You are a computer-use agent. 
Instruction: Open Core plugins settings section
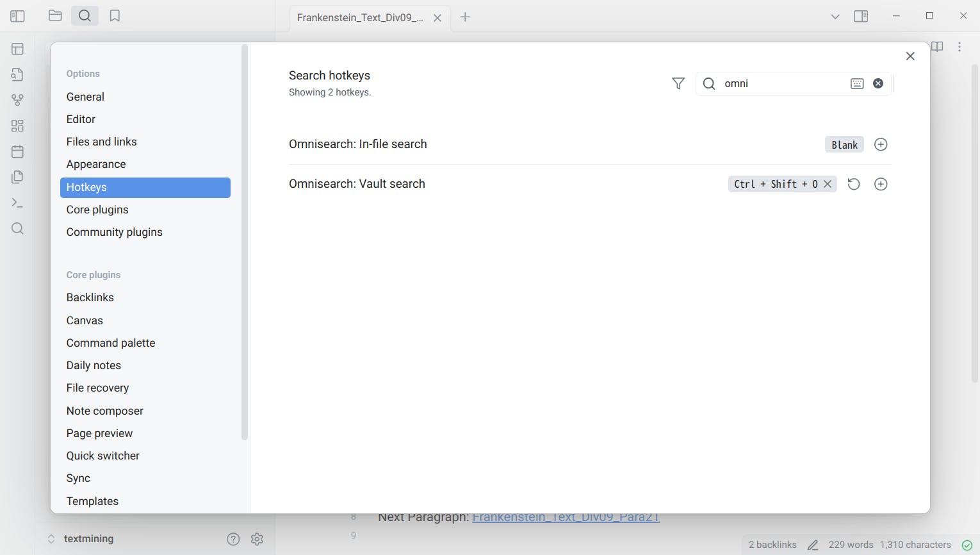(145, 210)
